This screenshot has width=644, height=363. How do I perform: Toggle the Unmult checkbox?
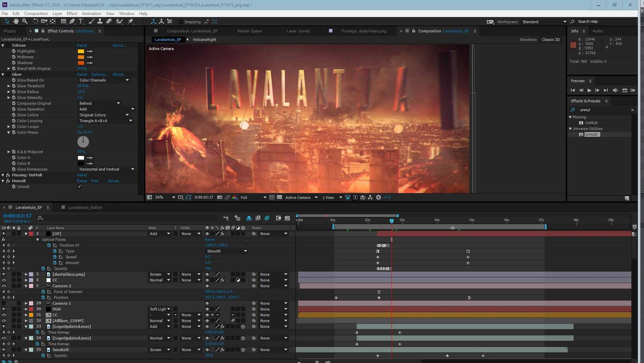tap(79, 187)
